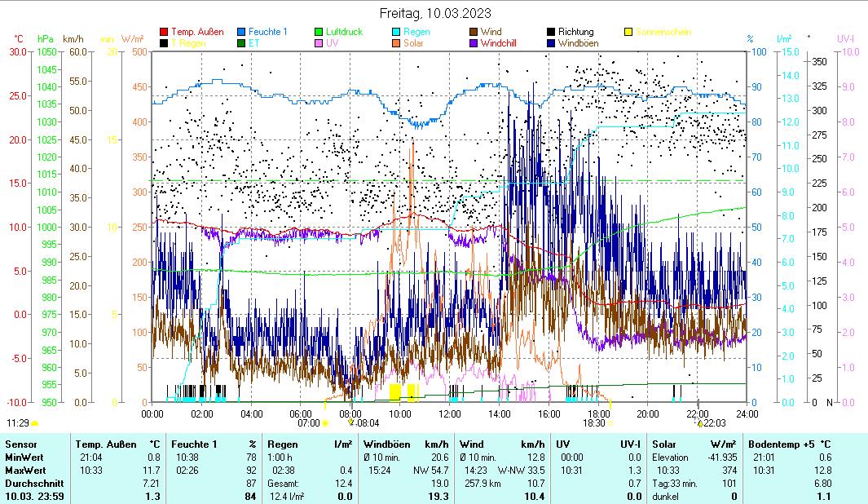The height and width of the screenshot is (504, 868).
Task: Click the dark blue Windböen legend marker
Action: (x=552, y=42)
